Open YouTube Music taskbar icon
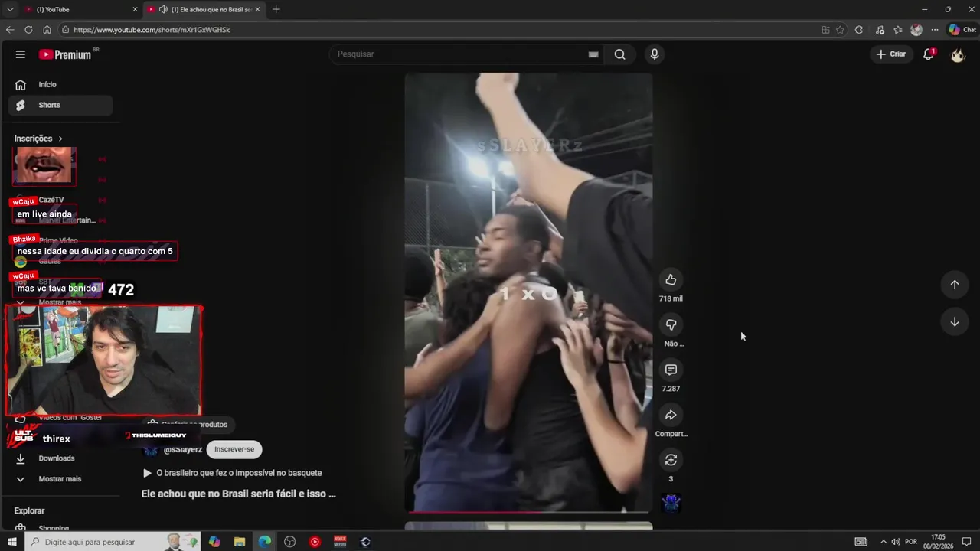The width and height of the screenshot is (980, 551). [x=315, y=542]
